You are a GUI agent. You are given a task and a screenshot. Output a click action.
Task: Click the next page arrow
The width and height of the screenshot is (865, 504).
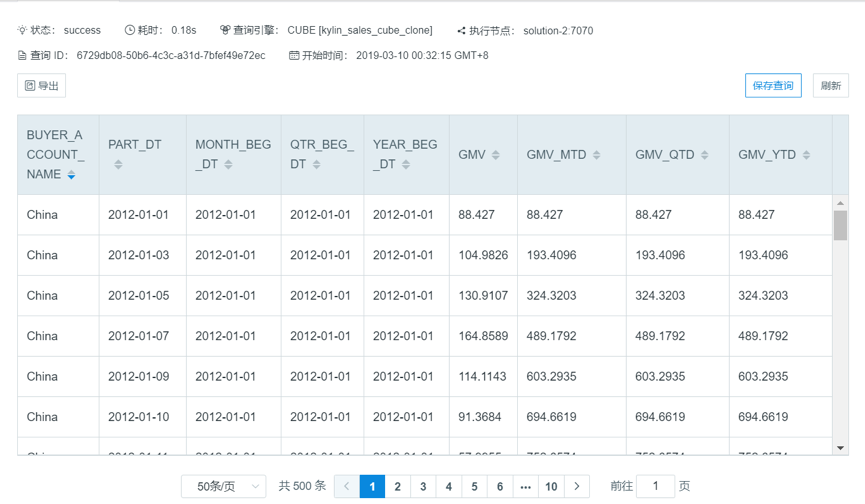pyautogui.click(x=577, y=487)
